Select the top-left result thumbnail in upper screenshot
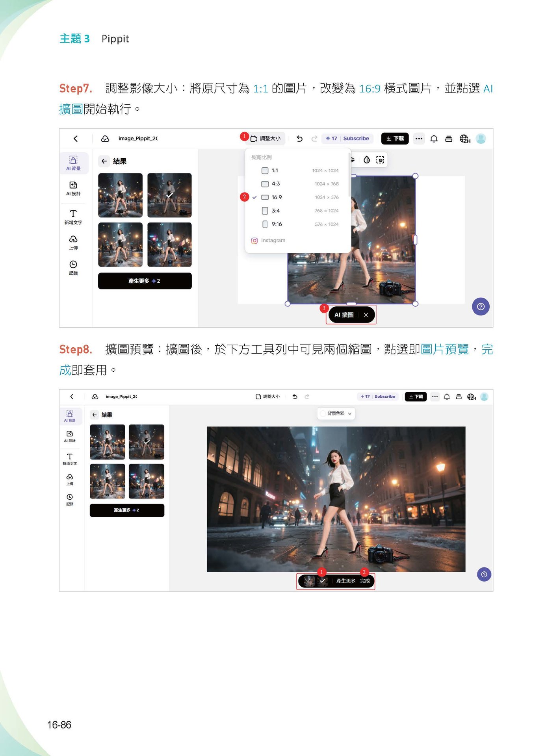 pos(120,195)
